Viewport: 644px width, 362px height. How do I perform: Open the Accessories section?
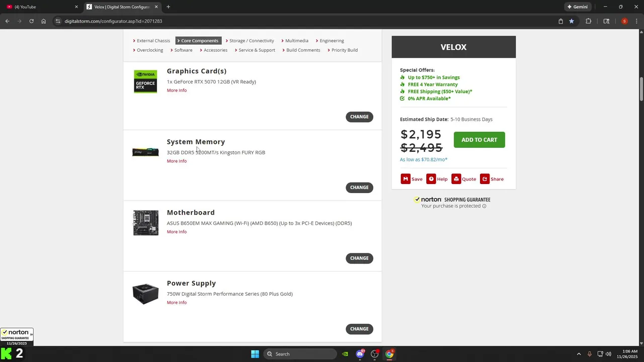[214, 50]
